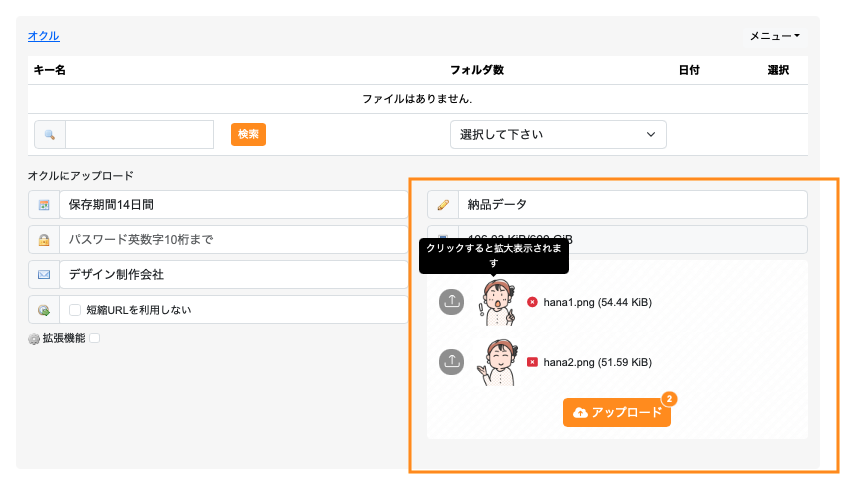The height and width of the screenshot is (493, 858).
Task: Enlarge the hana1.png thumbnail
Action: pyautogui.click(x=497, y=302)
